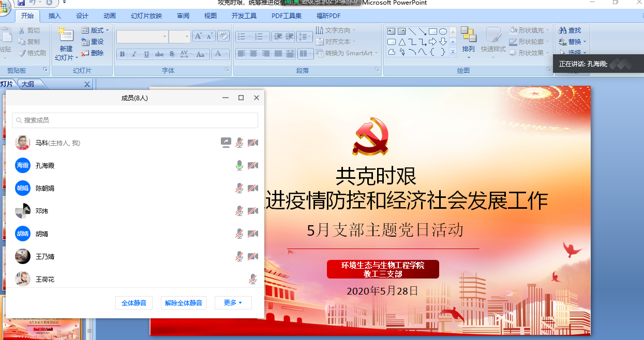Click the Underline formatting icon

coord(147,54)
